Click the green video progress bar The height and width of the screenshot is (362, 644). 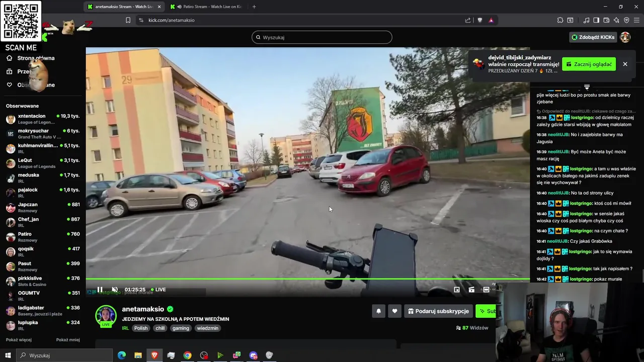point(307,279)
